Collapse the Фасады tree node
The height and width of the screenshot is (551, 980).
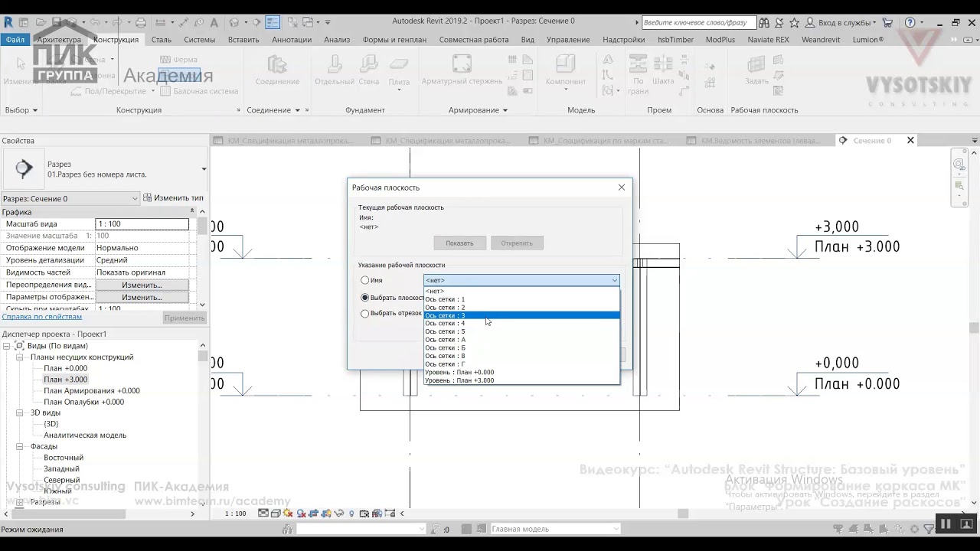(20, 446)
